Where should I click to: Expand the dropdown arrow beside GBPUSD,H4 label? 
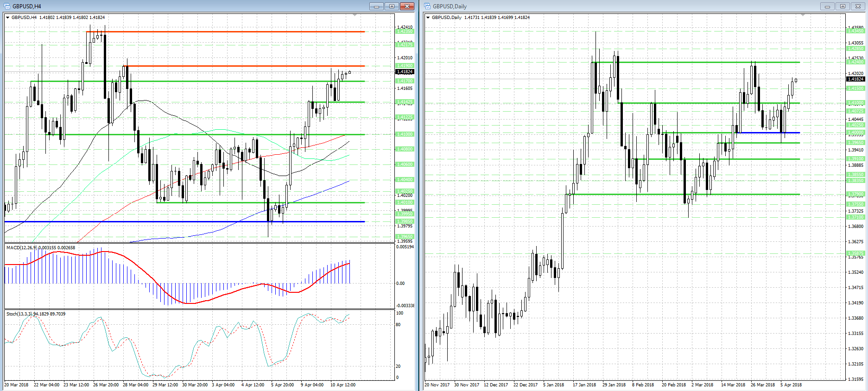[7, 18]
